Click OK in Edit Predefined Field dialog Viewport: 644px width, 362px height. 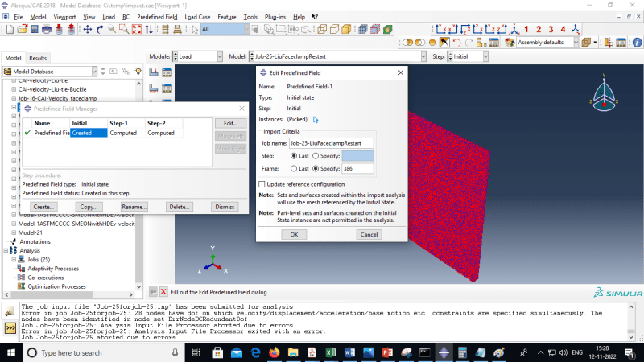point(294,234)
